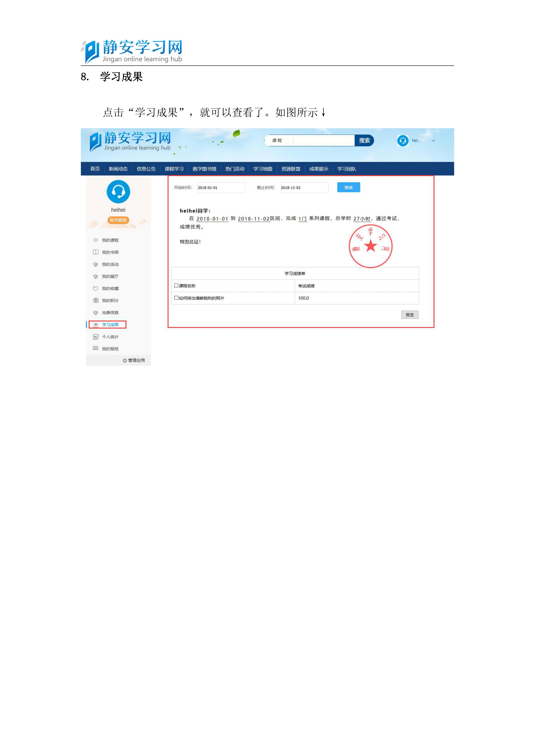Toggle the 课程名称 select-all checkbox
The height and width of the screenshot is (756, 535).
click(176, 286)
